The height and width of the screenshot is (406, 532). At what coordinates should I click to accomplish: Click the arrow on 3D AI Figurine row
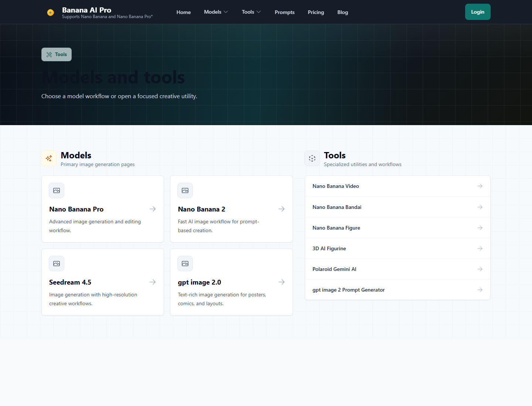480,248
